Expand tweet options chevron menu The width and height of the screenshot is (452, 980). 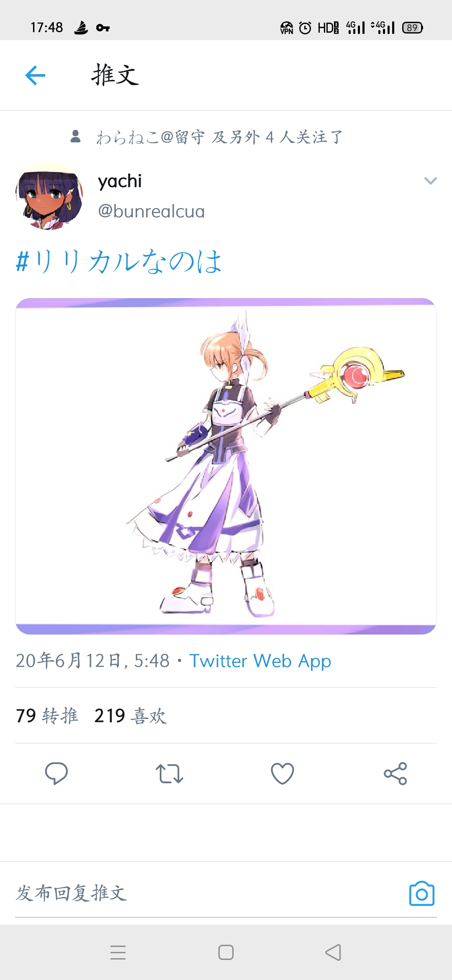click(x=431, y=181)
